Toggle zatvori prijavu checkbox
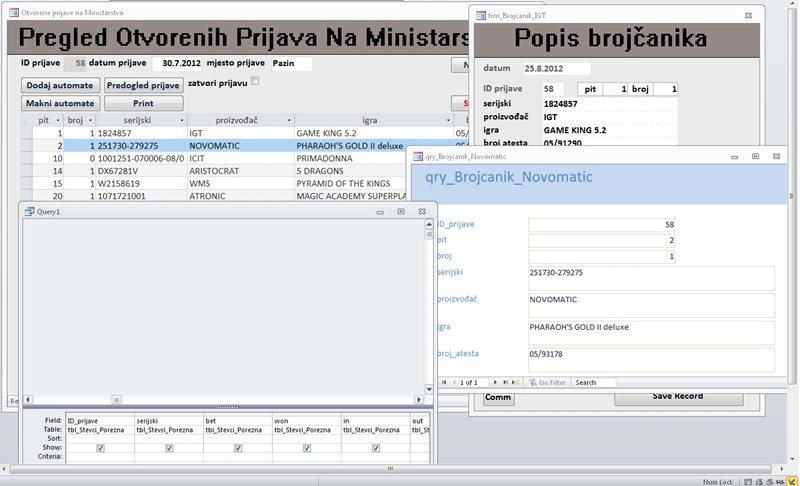 [255, 81]
